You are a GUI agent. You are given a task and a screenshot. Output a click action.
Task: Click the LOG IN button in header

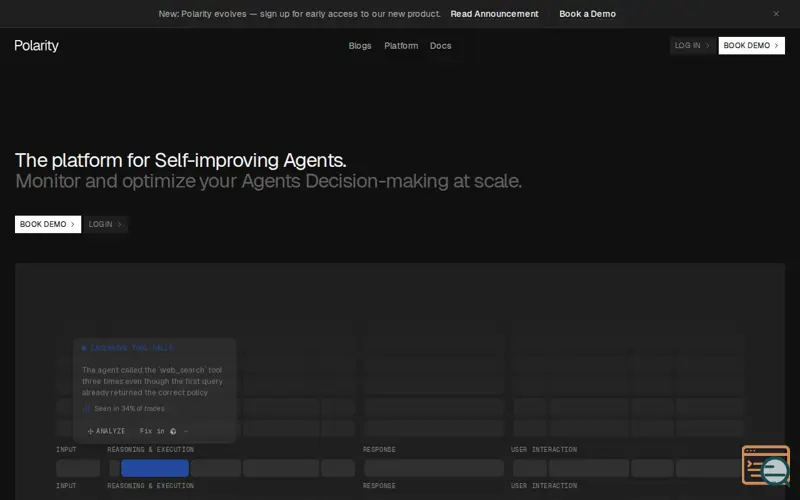[692, 45]
